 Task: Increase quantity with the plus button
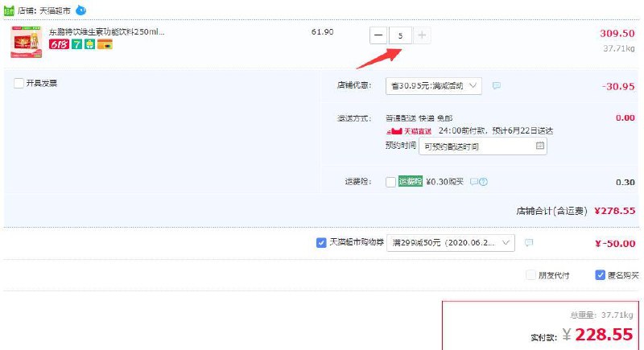pyautogui.click(x=422, y=35)
